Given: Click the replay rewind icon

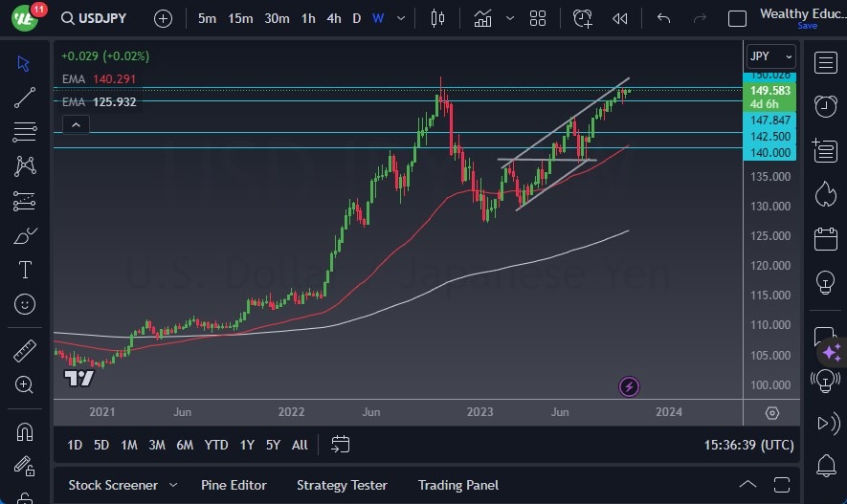Looking at the screenshot, I should click(x=620, y=18).
